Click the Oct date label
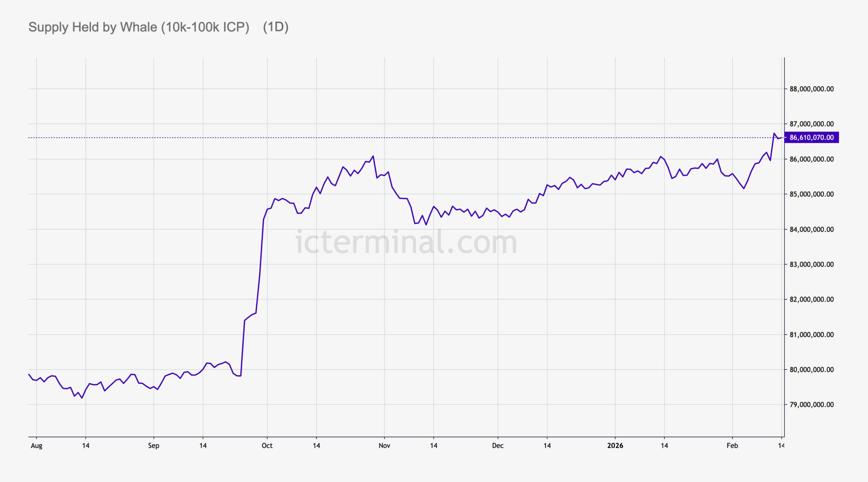 click(x=267, y=446)
